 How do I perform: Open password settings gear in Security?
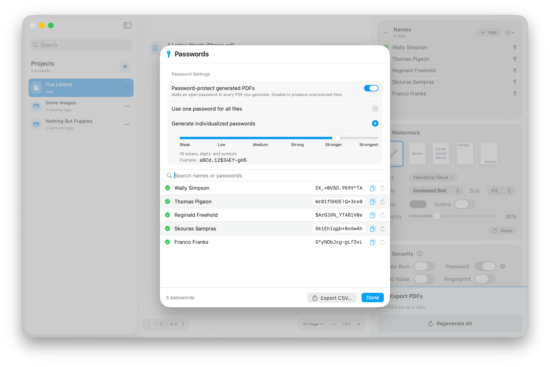coord(503,266)
